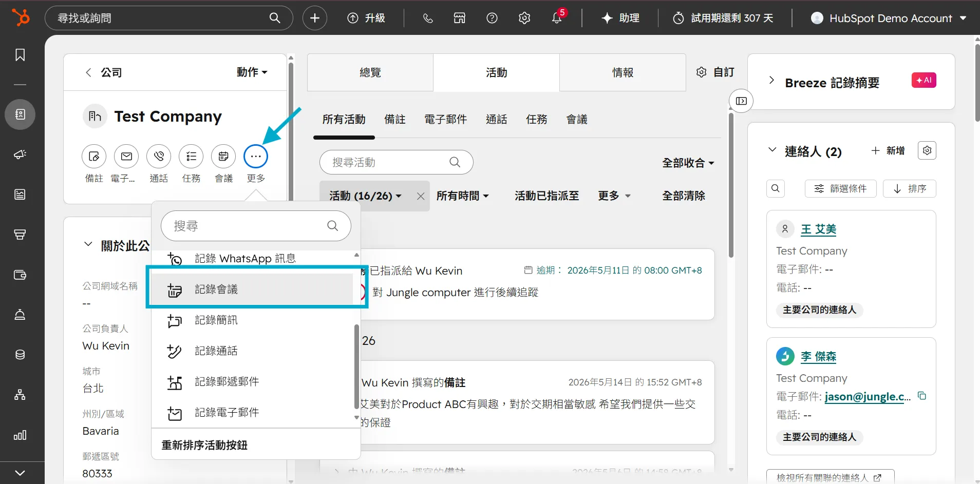Image resolution: width=980 pixels, height=484 pixels.
Task: Create a note with 備註 icon
Action: [x=94, y=156]
